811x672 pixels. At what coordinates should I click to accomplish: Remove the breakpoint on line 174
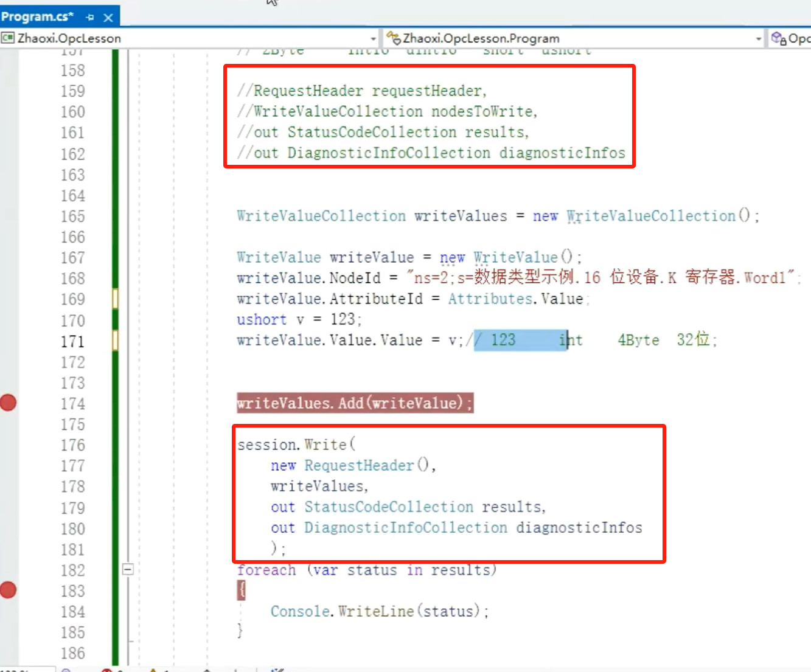pos(9,403)
